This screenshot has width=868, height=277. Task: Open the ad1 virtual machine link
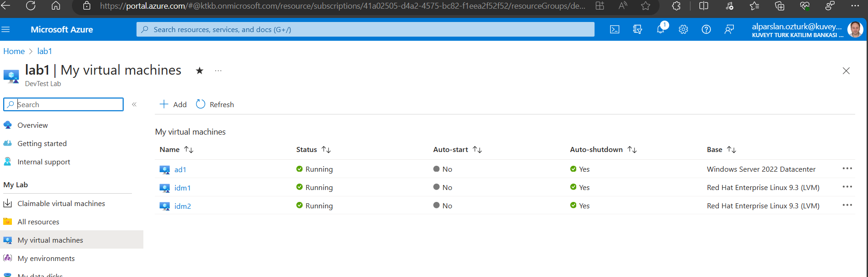(x=180, y=169)
